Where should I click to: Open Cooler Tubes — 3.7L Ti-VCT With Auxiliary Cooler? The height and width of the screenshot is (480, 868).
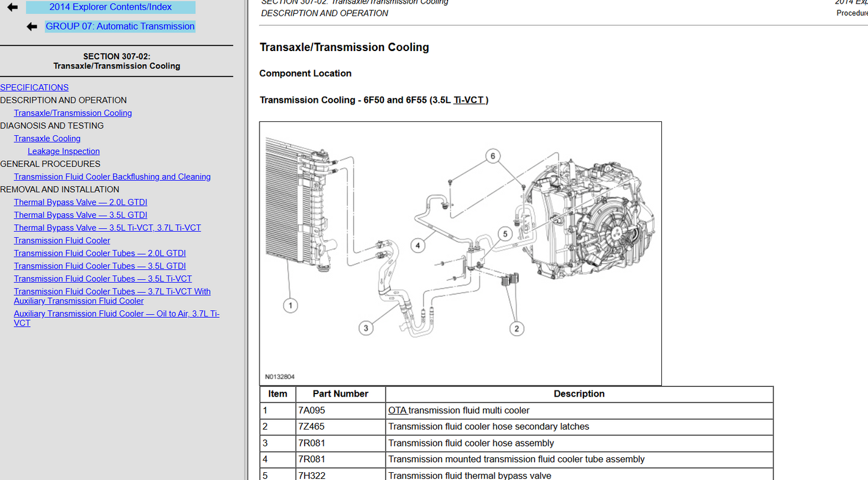[112, 296]
